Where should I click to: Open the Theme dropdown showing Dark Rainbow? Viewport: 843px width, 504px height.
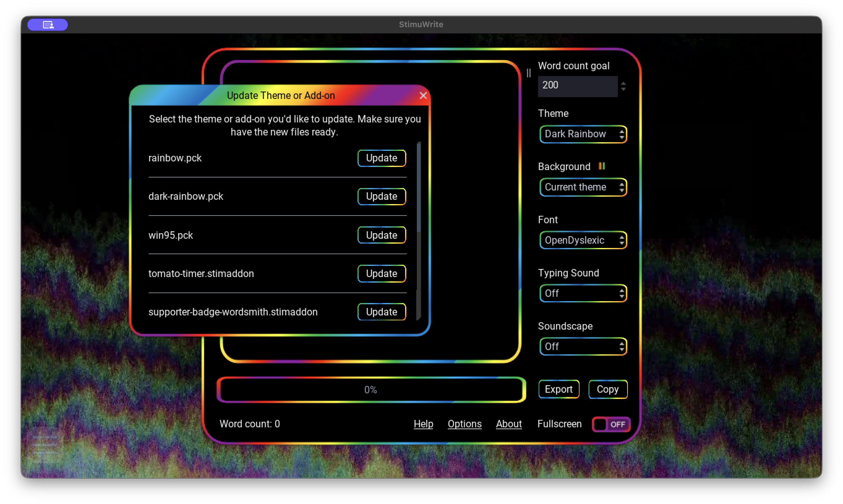tap(583, 134)
